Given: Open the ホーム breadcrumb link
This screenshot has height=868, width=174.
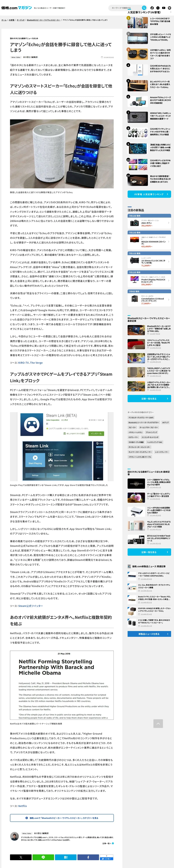Looking at the screenshot, I should pyautogui.click(x=4, y=20).
